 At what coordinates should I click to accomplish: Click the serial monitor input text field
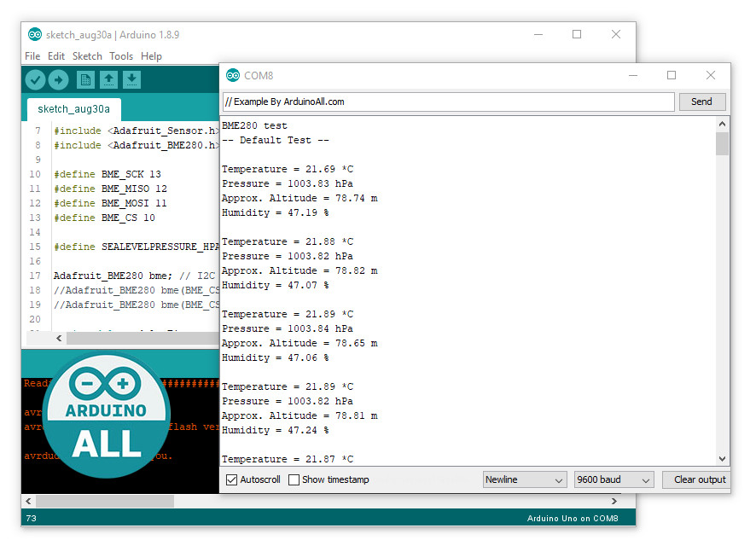pos(448,102)
